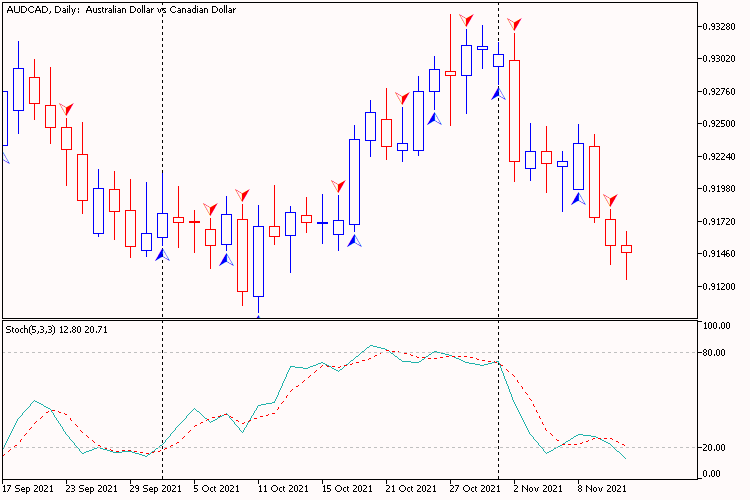Click the 20.00 stochastic level label

click(714, 447)
